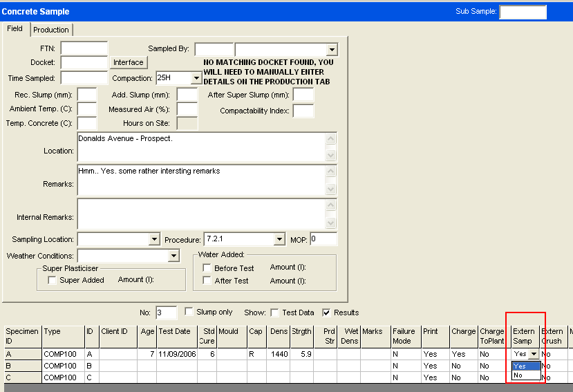573x392 pixels.
Task: Expand the Procedure dropdown
Action: tap(279, 239)
